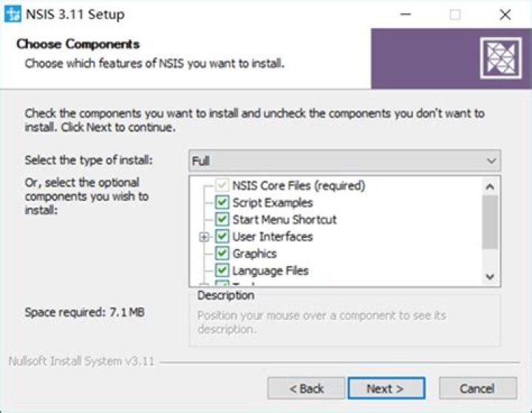Select the Script Examples tree item
Image resolution: width=532 pixels, height=413 pixels.
coord(272,202)
